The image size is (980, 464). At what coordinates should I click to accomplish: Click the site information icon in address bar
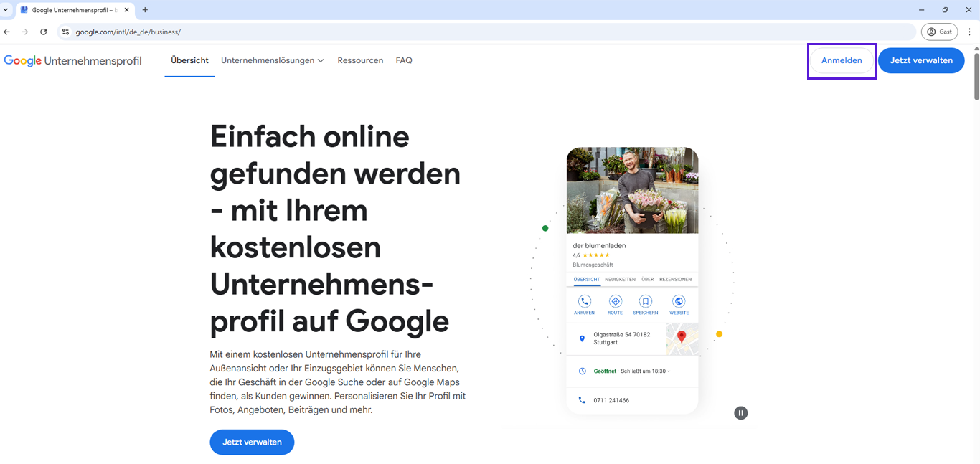pyautogui.click(x=65, y=32)
